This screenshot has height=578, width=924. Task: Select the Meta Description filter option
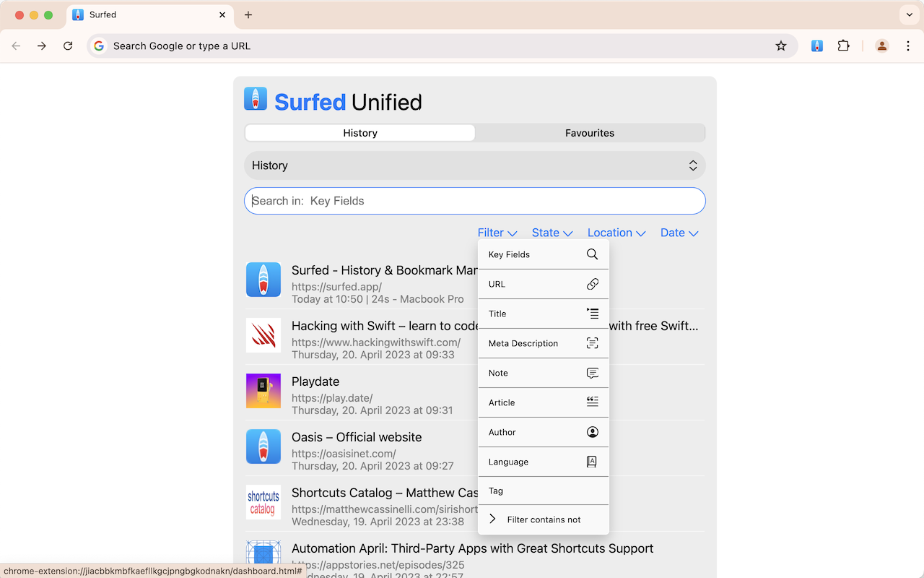[x=544, y=343]
